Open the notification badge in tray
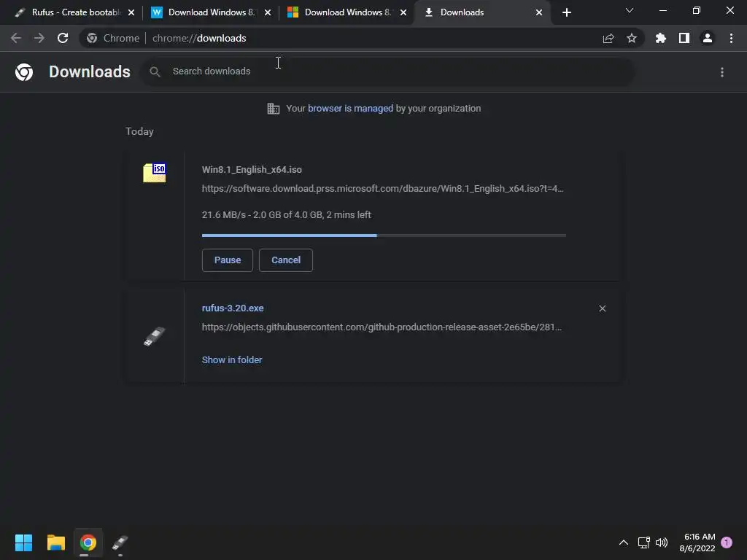This screenshot has height=560, width=747. tap(727, 542)
